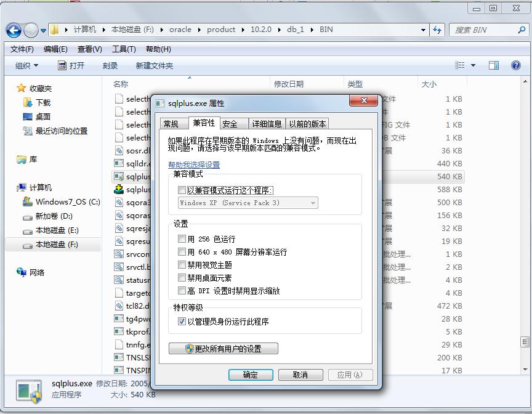This screenshot has width=532, height=414.
Task: Click the Forward navigation arrow
Action: tap(31, 31)
